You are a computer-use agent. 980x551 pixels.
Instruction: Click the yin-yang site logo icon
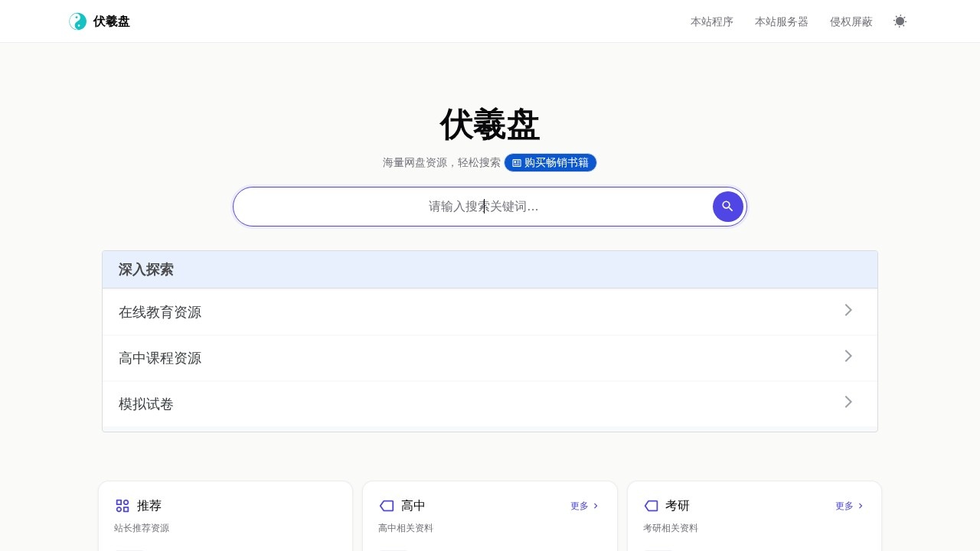[x=77, y=21]
